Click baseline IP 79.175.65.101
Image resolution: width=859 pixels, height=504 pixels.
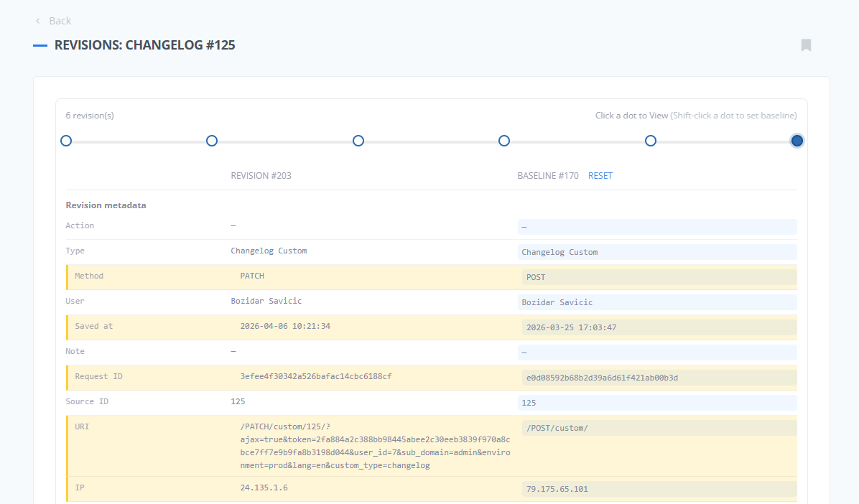click(x=659, y=489)
